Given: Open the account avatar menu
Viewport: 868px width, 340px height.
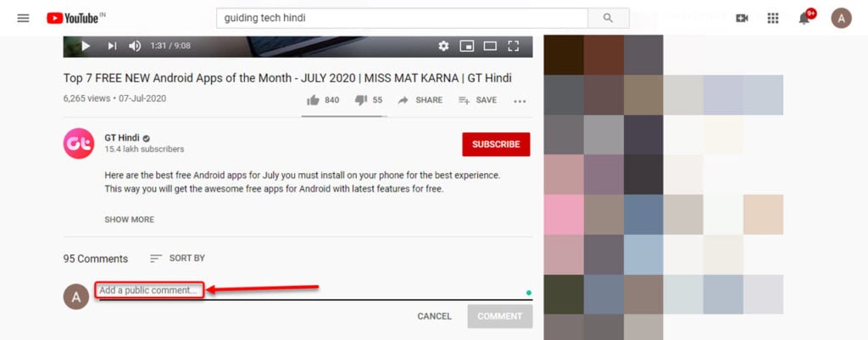Looking at the screenshot, I should [x=842, y=19].
